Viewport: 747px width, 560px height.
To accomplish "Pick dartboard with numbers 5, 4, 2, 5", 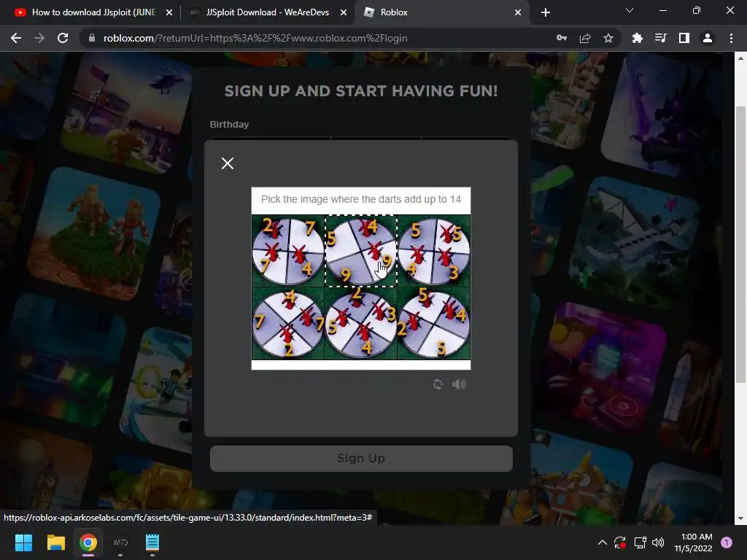I will point(434,323).
